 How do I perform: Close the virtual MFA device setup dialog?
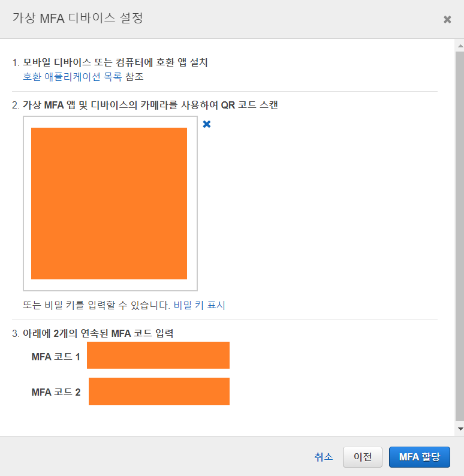[x=447, y=20]
